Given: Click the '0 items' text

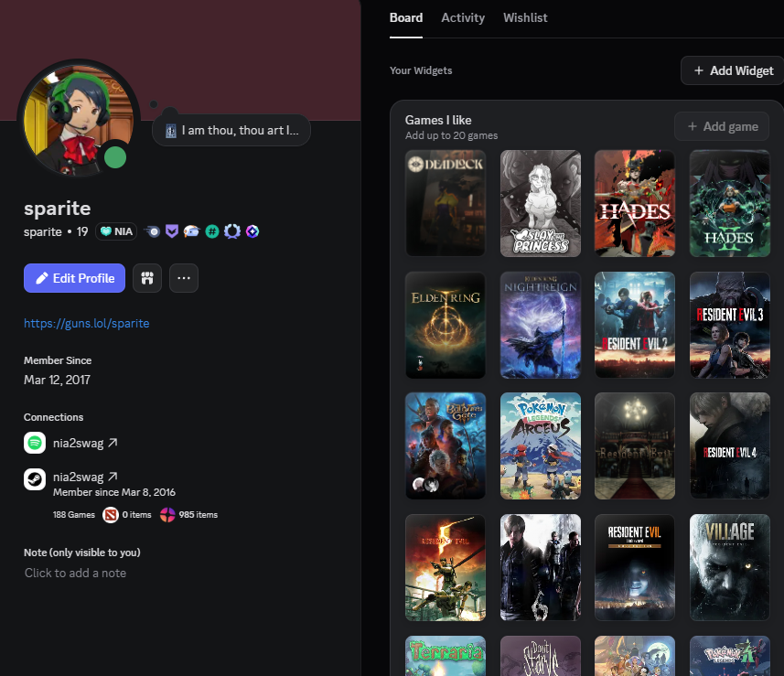Looking at the screenshot, I should tap(136, 514).
